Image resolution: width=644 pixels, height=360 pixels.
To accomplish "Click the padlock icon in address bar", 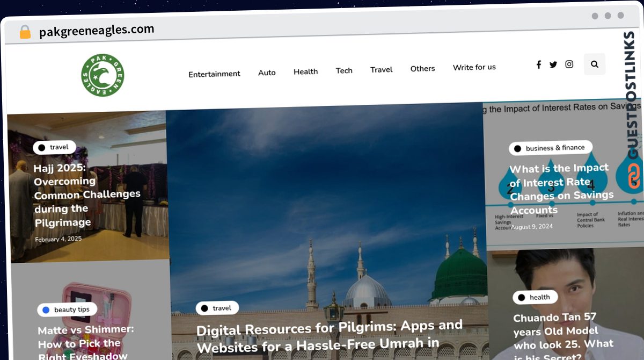I will tap(25, 32).
